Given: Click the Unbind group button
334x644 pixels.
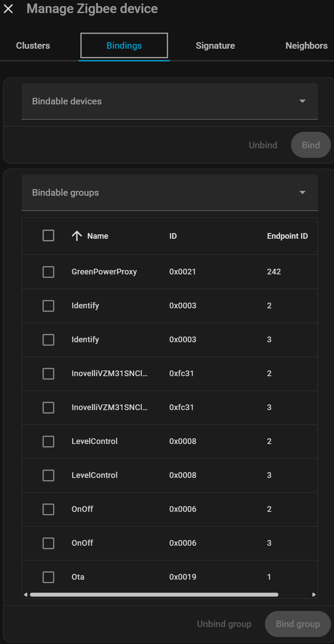Looking at the screenshot, I should [x=224, y=624].
